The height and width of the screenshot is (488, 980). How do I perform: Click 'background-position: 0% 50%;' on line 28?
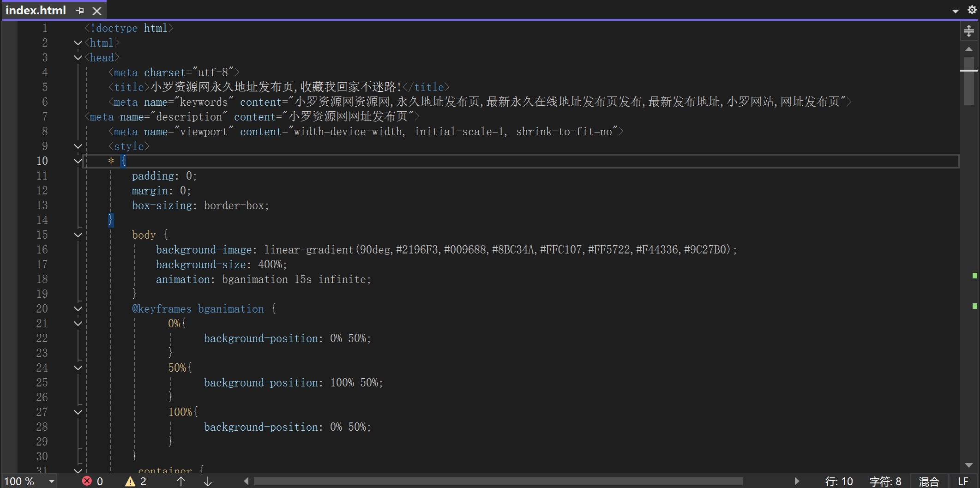(288, 427)
